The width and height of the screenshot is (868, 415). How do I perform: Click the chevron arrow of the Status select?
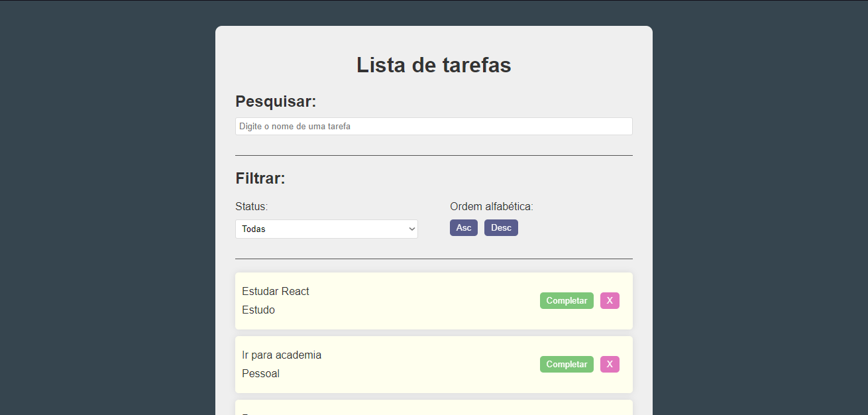coord(411,229)
